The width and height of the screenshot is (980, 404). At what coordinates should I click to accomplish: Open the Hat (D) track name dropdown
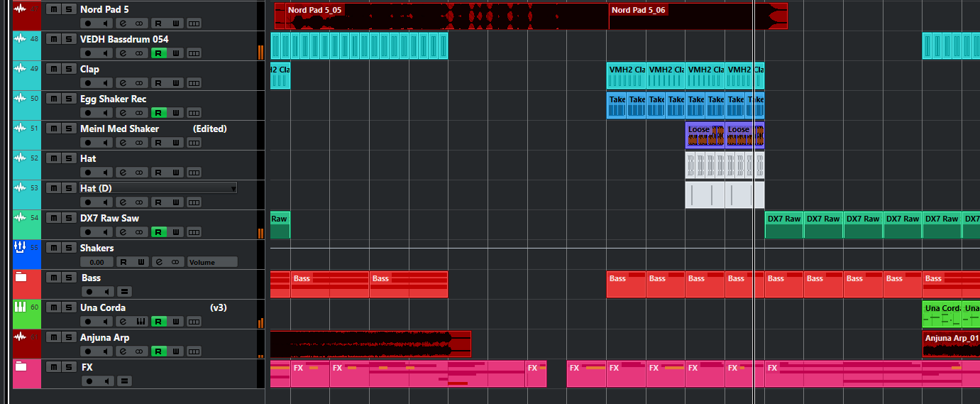pos(233,188)
